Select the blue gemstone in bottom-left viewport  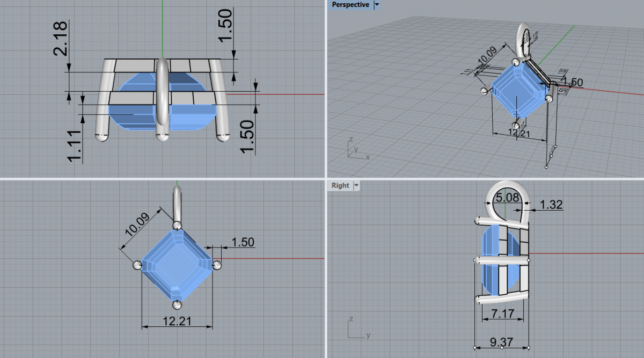coord(176,264)
